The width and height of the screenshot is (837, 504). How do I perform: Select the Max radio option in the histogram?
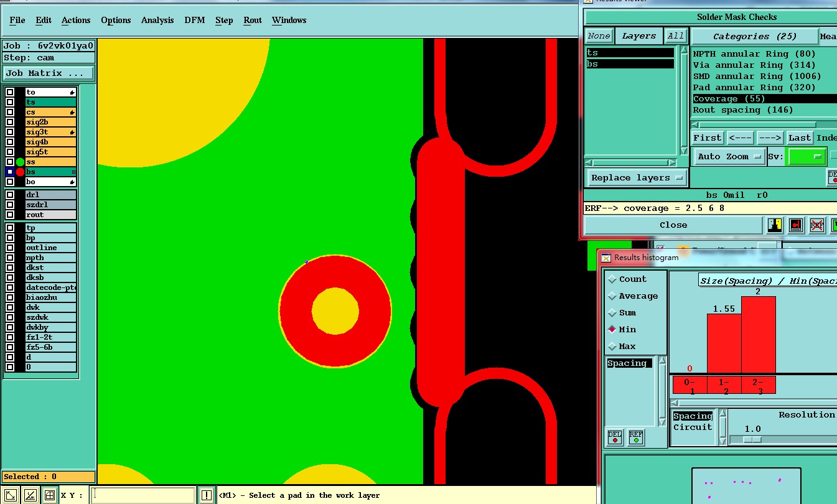click(612, 347)
